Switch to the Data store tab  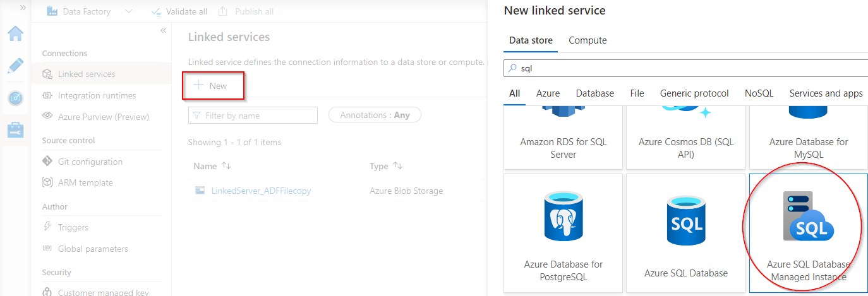531,40
